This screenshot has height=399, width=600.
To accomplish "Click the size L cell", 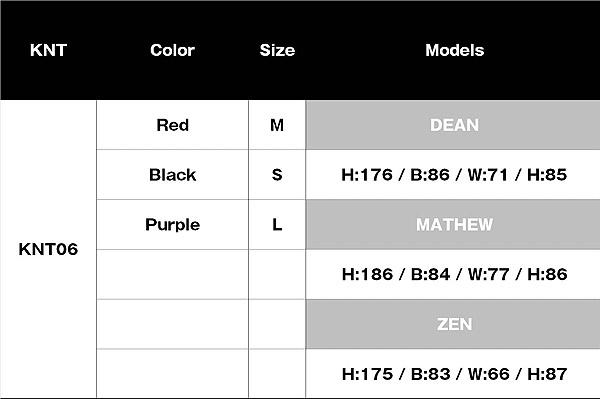I will click(x=277, y=225).
